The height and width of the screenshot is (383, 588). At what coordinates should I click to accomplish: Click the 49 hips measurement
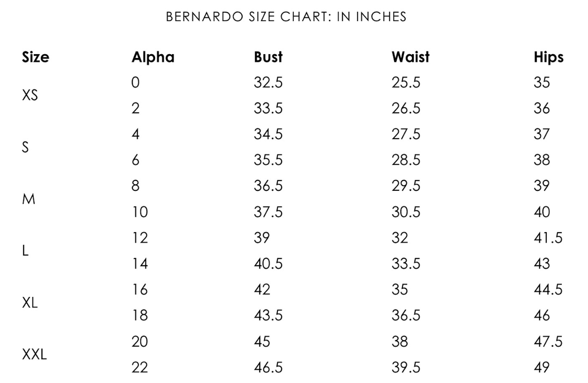[x=542, y=367]
